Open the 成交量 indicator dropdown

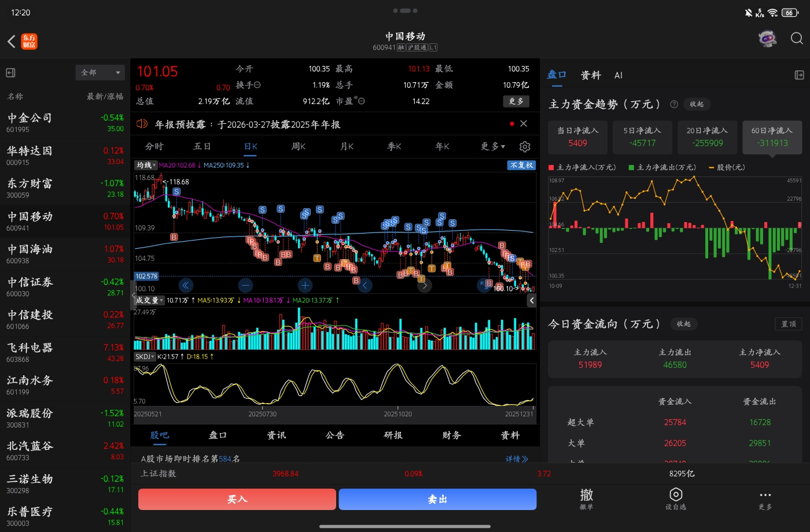149,300
